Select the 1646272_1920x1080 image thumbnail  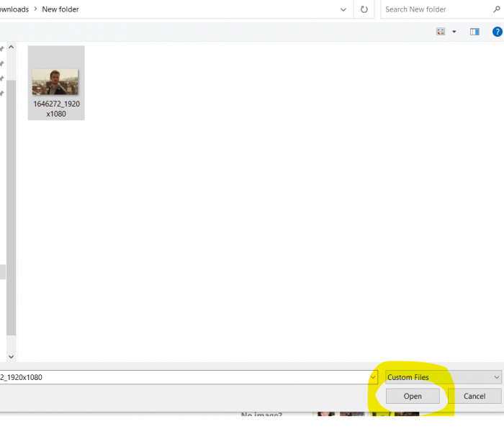tap(55, 81)
